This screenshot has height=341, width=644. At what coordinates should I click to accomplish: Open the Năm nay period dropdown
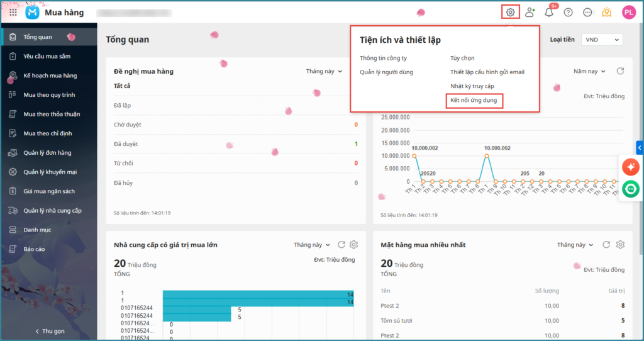pyautogui.click(x=589, y=71)
